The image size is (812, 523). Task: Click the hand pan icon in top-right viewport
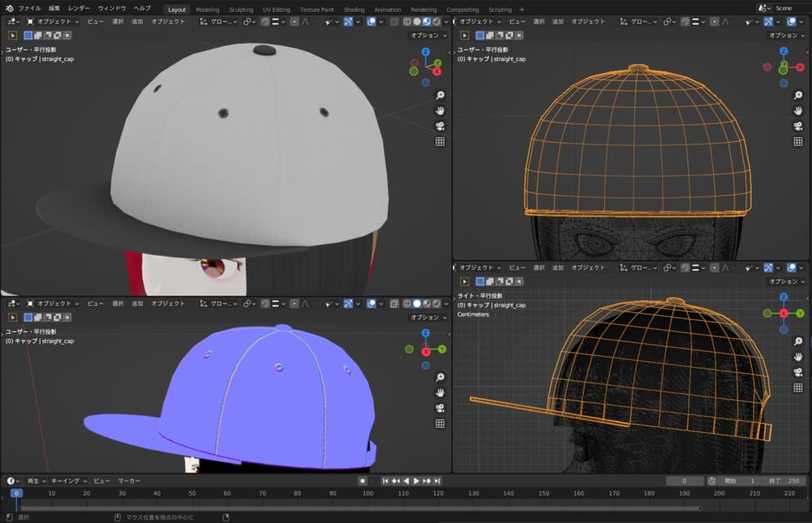[797, 111]
